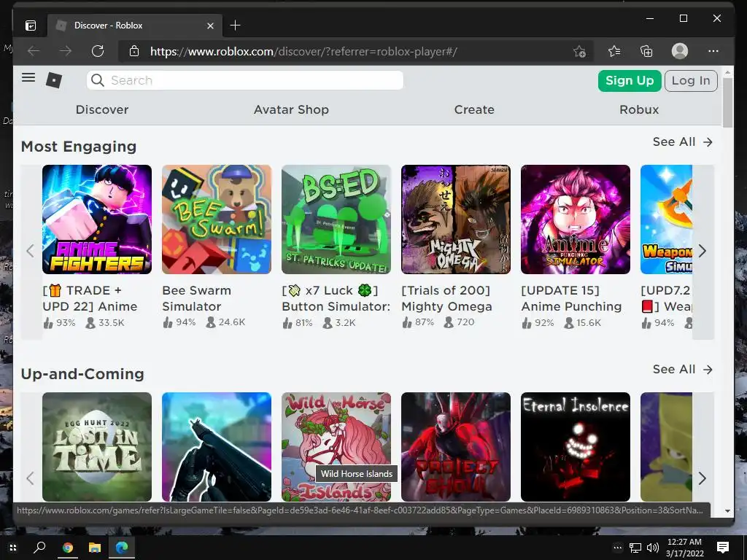747x560 pixels.
Task: Open the Create tab
Action: pos(474,109)
